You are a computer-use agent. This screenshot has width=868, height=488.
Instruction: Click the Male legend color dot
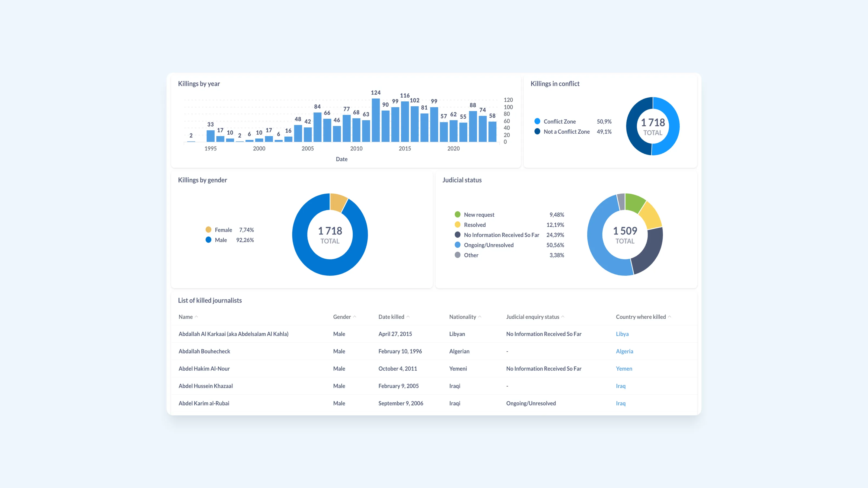point(208,240)
